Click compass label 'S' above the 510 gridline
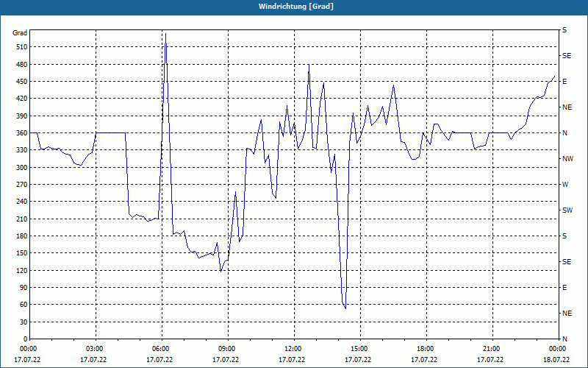Screen dimensions: 588x368 point(564,30)
